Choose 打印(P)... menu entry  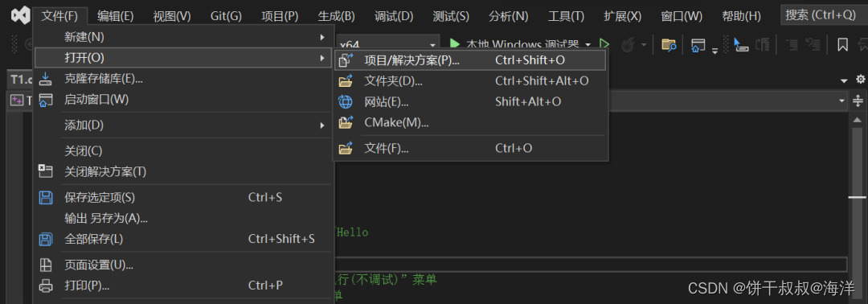pyautogui.click(x=184, y=286)
